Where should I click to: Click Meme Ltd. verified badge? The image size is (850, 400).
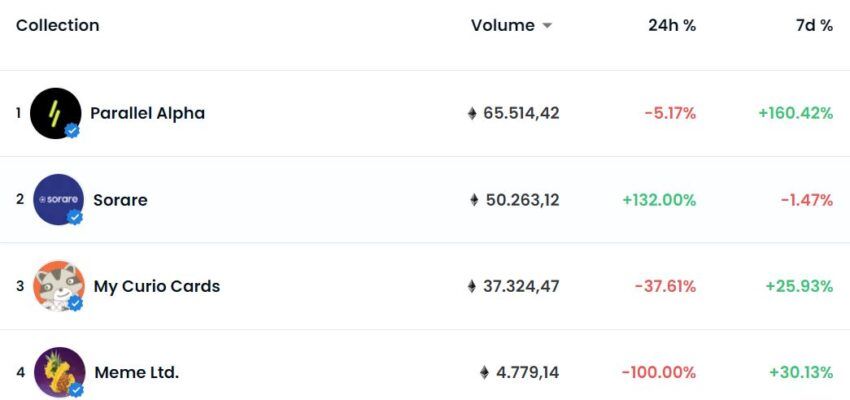[76, 390]
